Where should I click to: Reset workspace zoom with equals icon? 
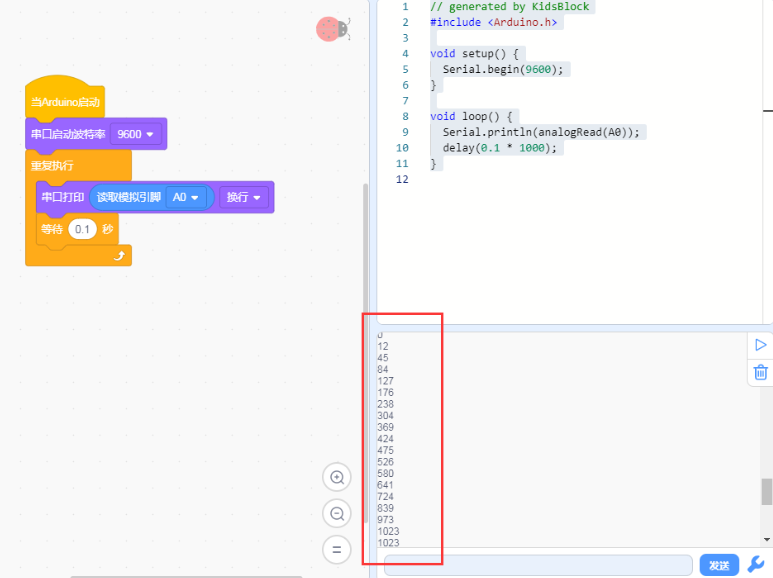337,549
